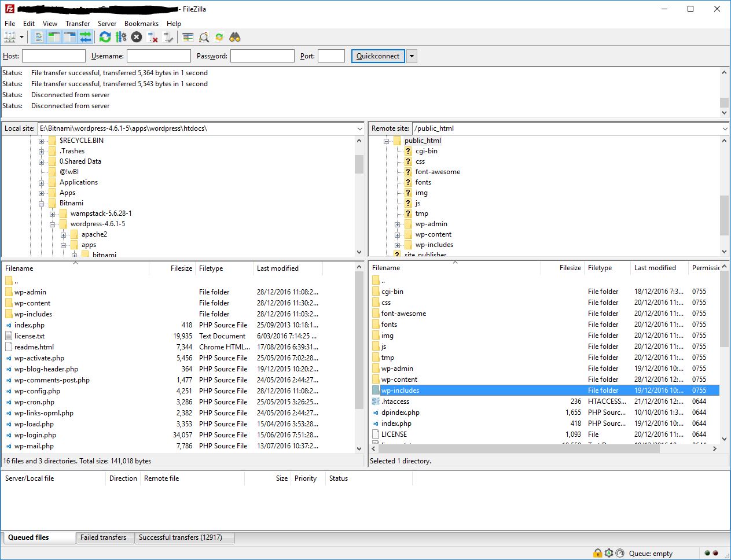731x560 pixels.
Task: Toggle the message log display
Action: coord(38,37)
